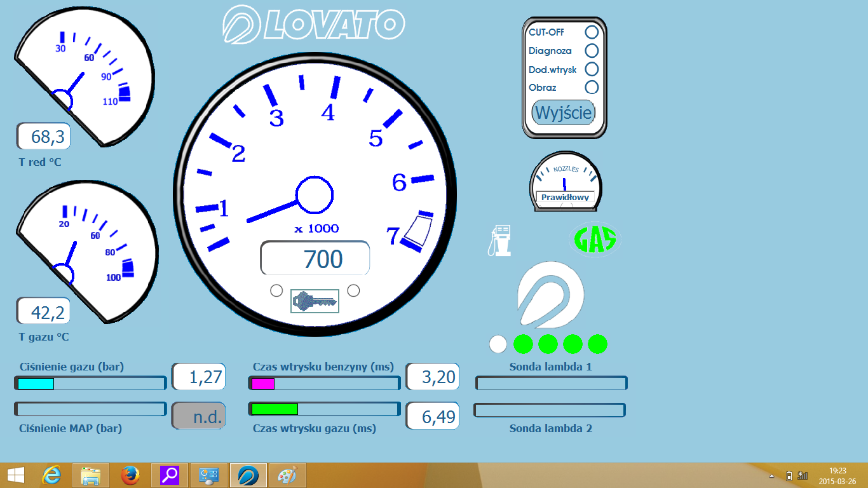Click the white gas level LED
Viewport: 868px width, 488px height.
pyautogui.click(x=498, y=344)
